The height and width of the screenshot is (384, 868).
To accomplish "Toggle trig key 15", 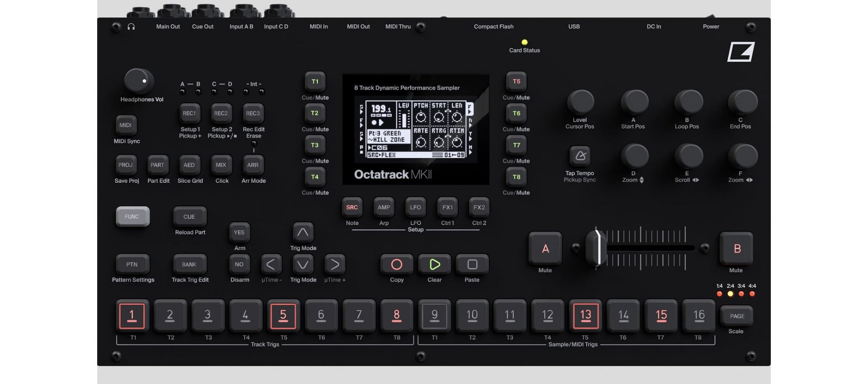I will [661, 315].
